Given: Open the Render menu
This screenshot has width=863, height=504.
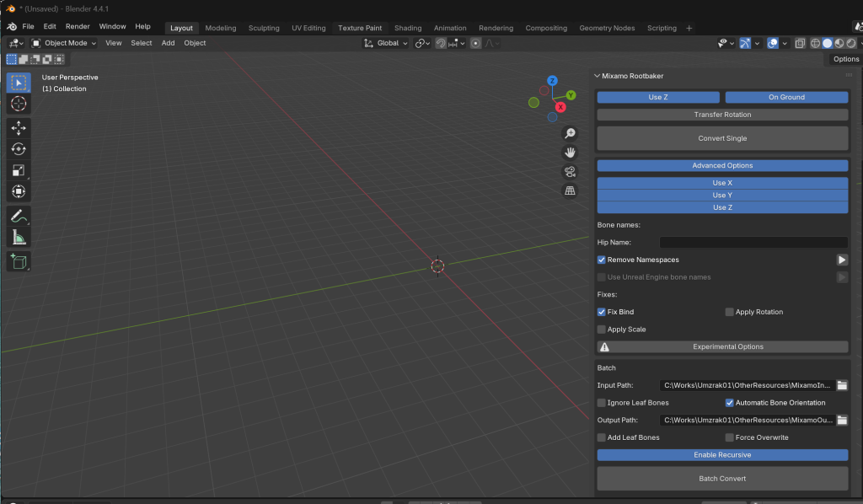Looking at the screenshot, I should coord(78,26).
